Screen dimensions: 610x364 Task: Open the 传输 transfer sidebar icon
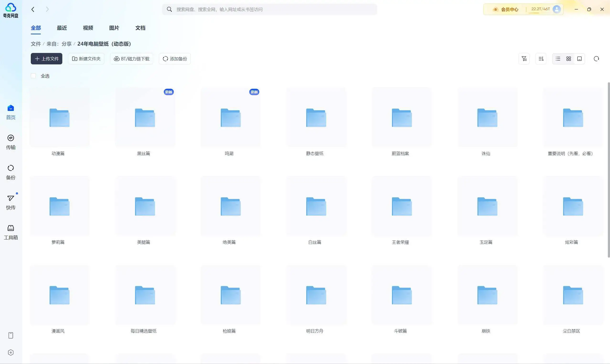[x=11, y=138]
